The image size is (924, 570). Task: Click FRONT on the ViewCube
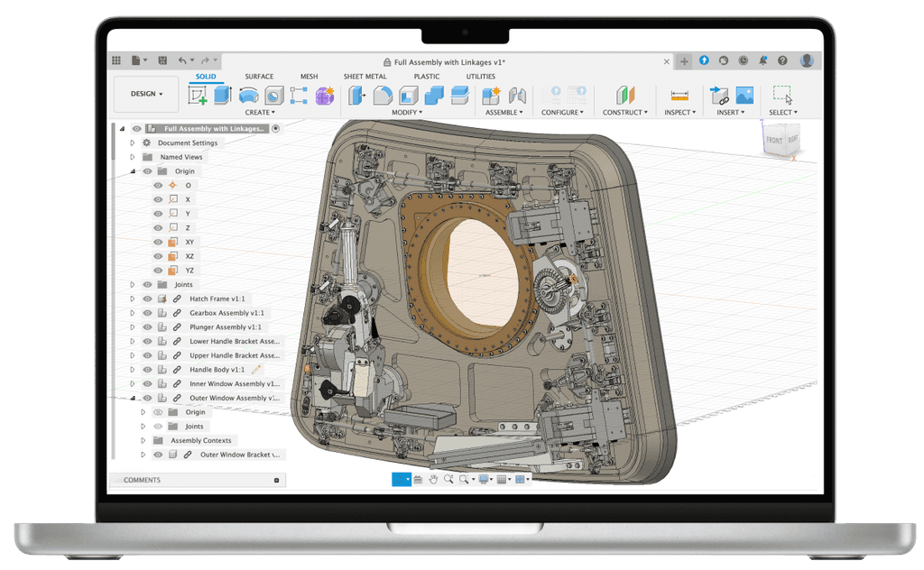pyautogui.click(x=773, y=141)
